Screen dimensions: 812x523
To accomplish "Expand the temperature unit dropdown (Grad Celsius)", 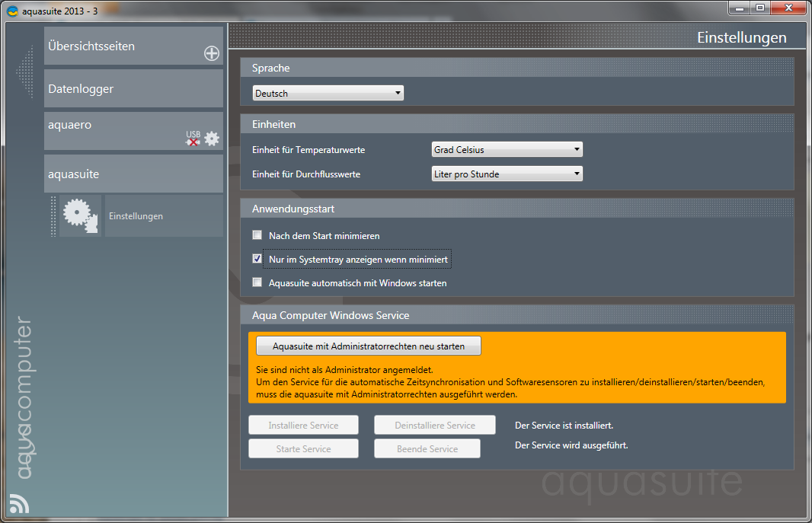I will [x=507, y=150].
